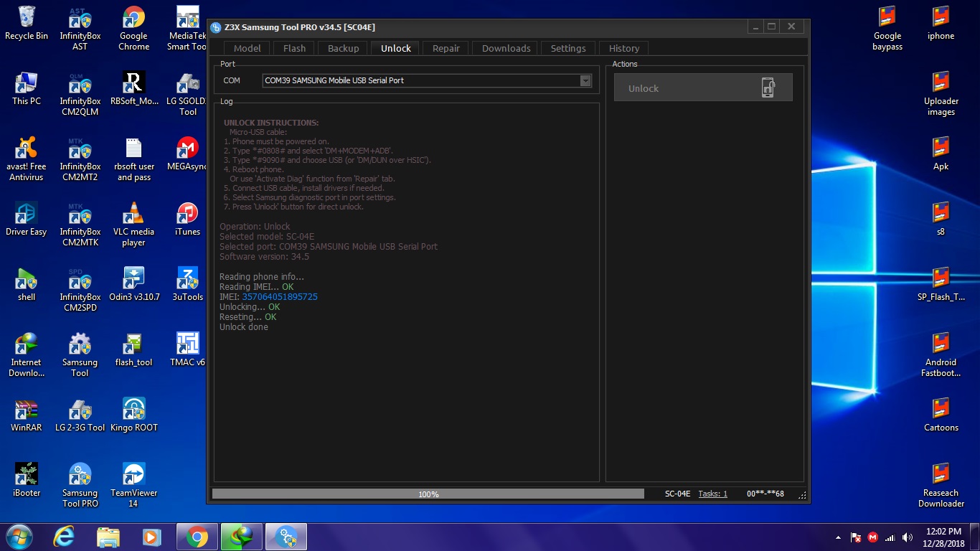980x551 pixels.
Task: Launch Kingo ROOT
Action: [134, 415]
